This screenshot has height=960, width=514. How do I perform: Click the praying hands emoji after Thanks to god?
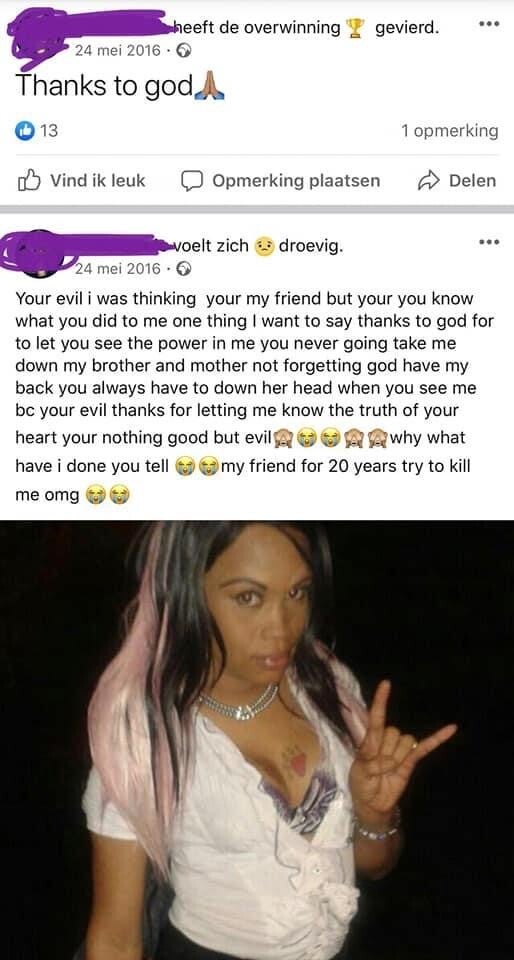[210, 88]
